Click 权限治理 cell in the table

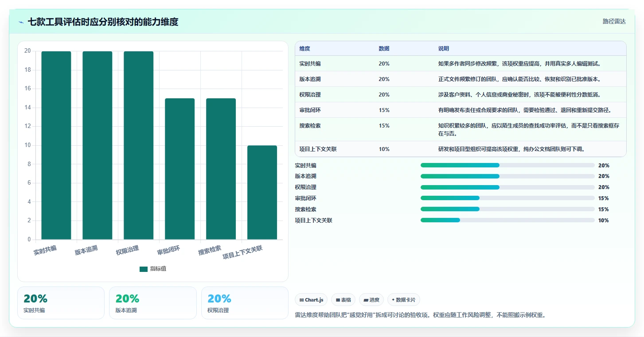click(x=310, y=94)
